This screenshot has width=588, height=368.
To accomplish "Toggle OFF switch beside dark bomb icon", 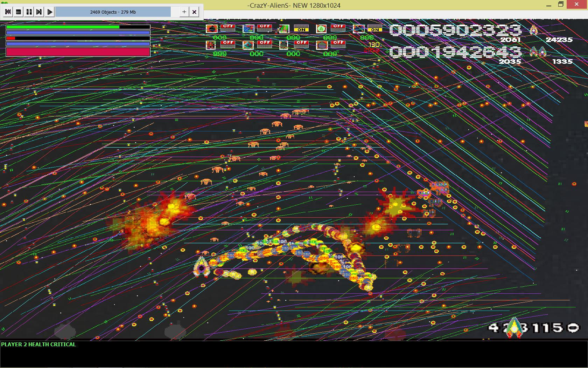I will (x=301, y=44).
